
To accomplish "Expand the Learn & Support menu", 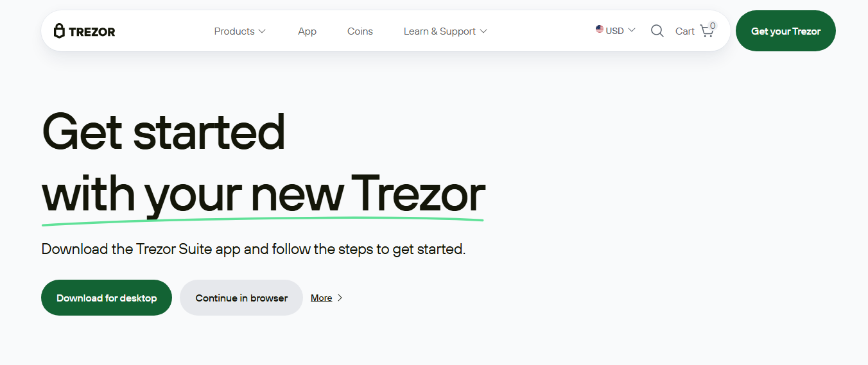I will (x=445, y=31).
